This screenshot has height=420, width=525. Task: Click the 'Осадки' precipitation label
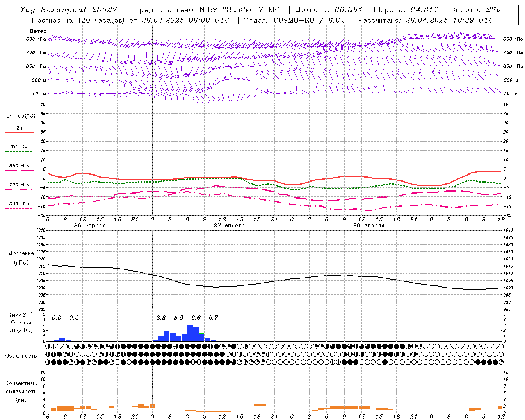(21, 322)
